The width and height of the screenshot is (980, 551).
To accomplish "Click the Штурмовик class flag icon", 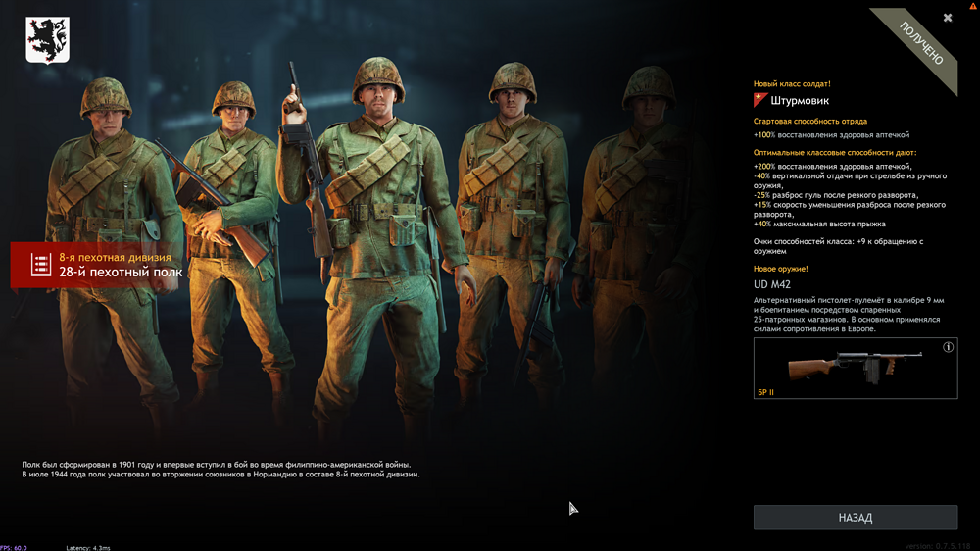I will [760, 100].
